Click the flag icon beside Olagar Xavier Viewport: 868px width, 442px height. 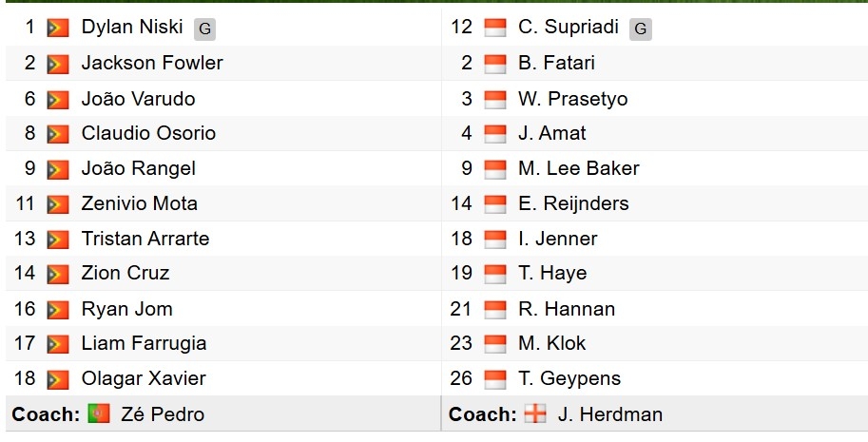(x=58, y=379)
